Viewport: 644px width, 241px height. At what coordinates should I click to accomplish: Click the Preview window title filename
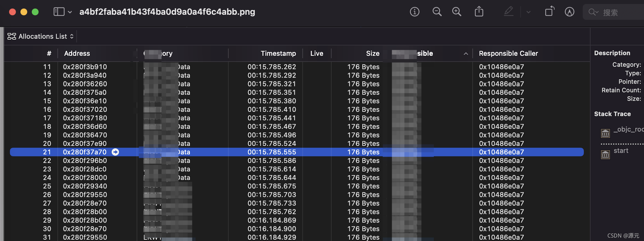[167, 12]
